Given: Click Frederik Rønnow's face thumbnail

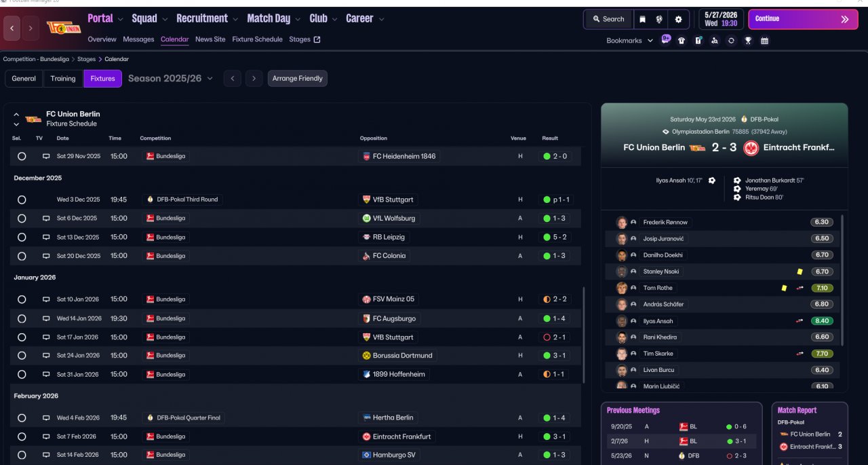Looking at the screenshot, I should click(x=621, y=222).
